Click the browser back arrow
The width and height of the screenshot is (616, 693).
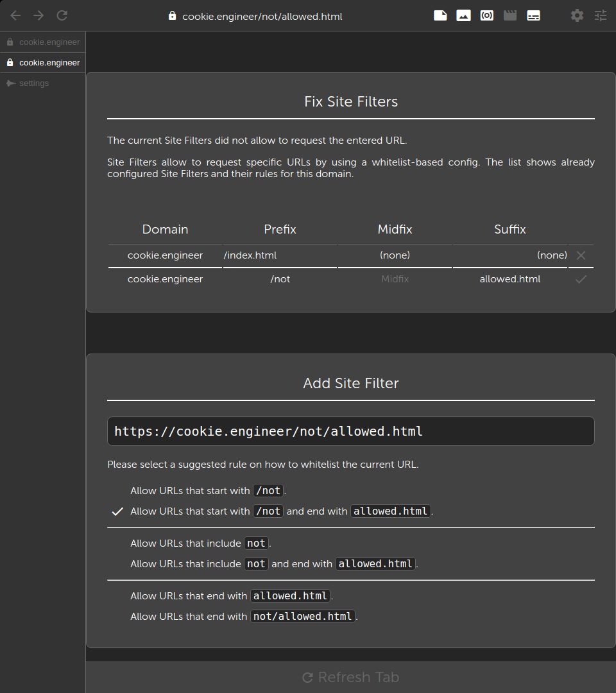15,16
